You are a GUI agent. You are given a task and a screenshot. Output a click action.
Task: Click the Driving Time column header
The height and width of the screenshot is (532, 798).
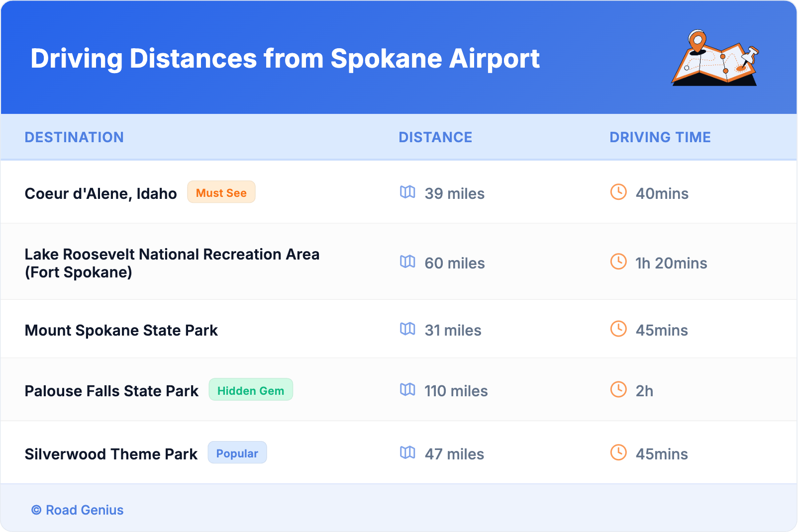tap(660, 137)
